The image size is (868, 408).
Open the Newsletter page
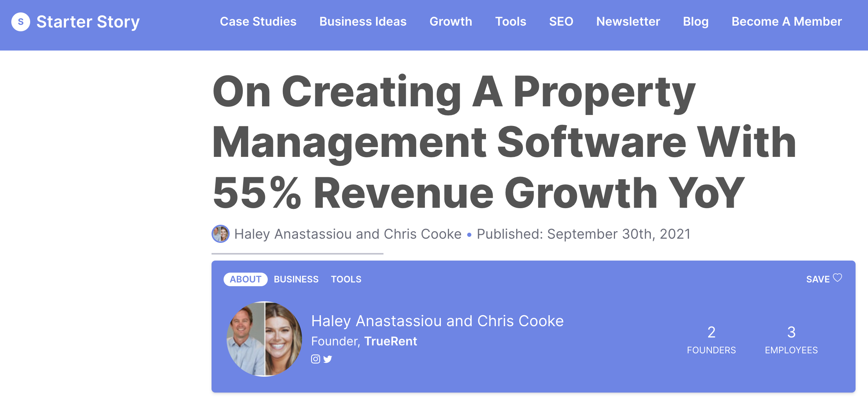coord(628,21)
